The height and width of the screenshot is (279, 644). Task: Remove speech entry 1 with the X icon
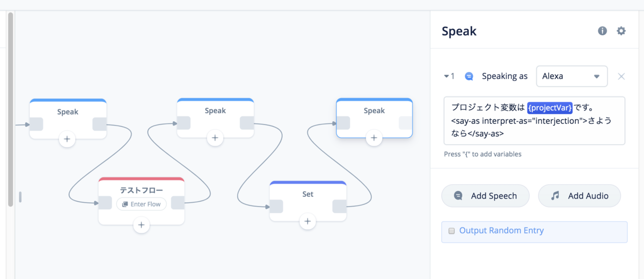[621, 76]
